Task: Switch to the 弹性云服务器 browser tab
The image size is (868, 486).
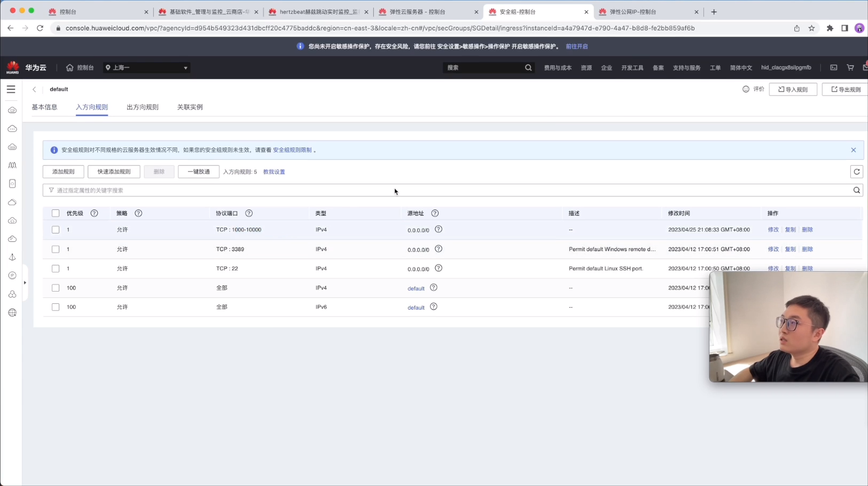Action: 427,12
